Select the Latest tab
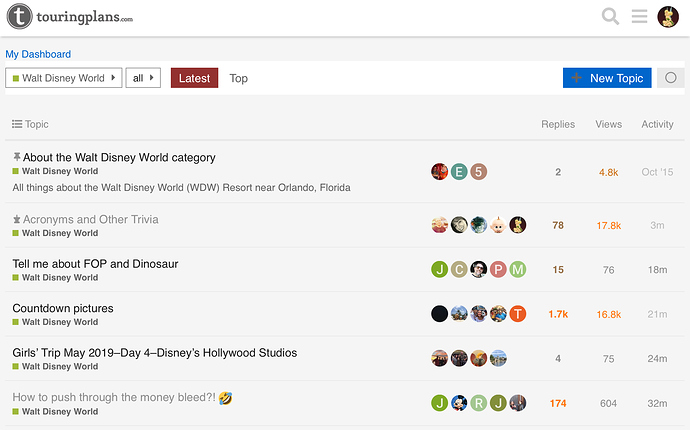 195,78
